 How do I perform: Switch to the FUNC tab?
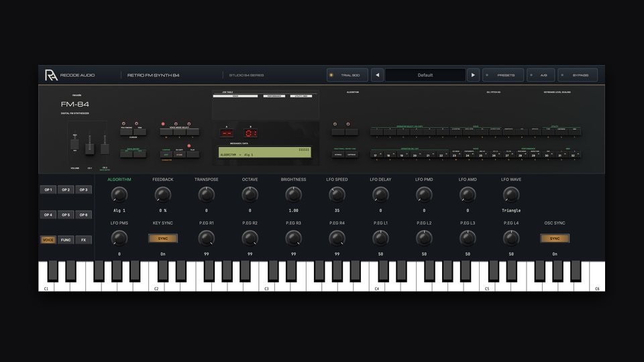[66, 240]
